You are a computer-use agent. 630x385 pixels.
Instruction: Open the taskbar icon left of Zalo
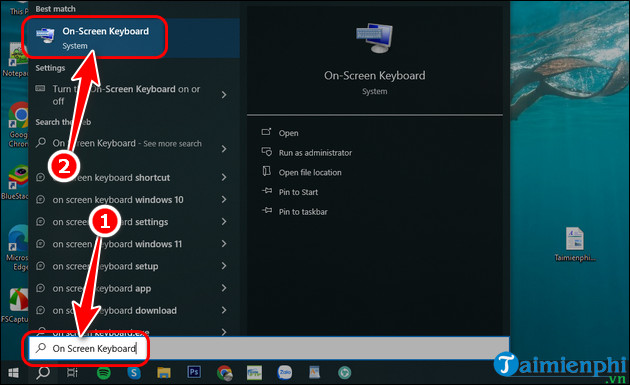254,373
